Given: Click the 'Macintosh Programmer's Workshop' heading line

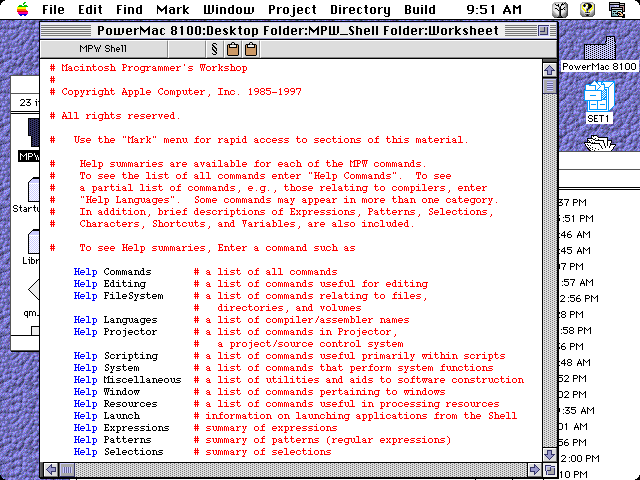Looking at the screenshot, I should pyautogui.click(x=148, y=68).
